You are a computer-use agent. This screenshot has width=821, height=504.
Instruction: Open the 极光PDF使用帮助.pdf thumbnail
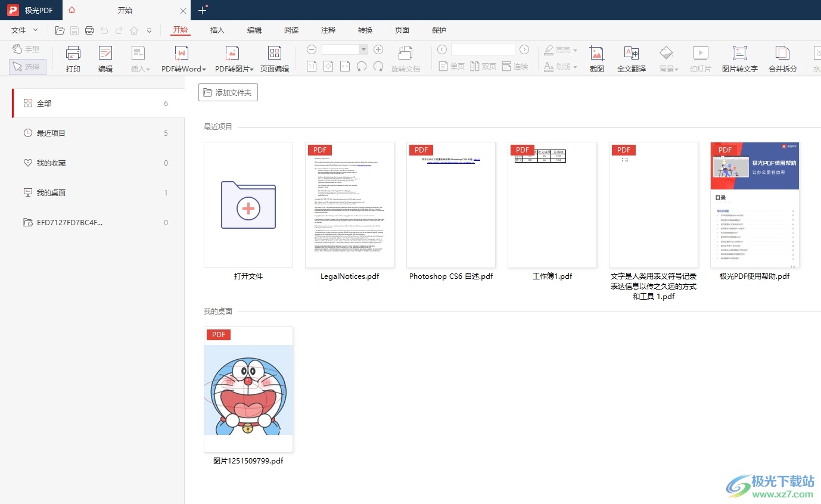(755, 205)
